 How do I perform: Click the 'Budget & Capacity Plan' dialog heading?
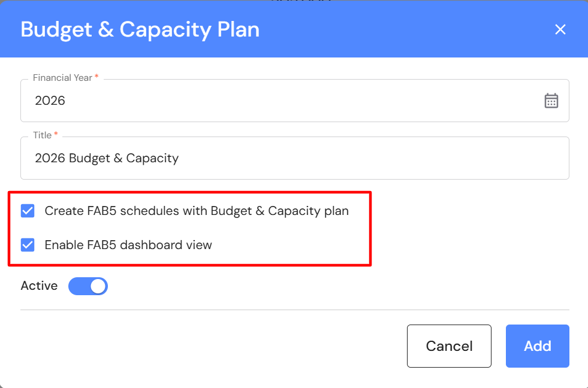(x=140, y=29)
